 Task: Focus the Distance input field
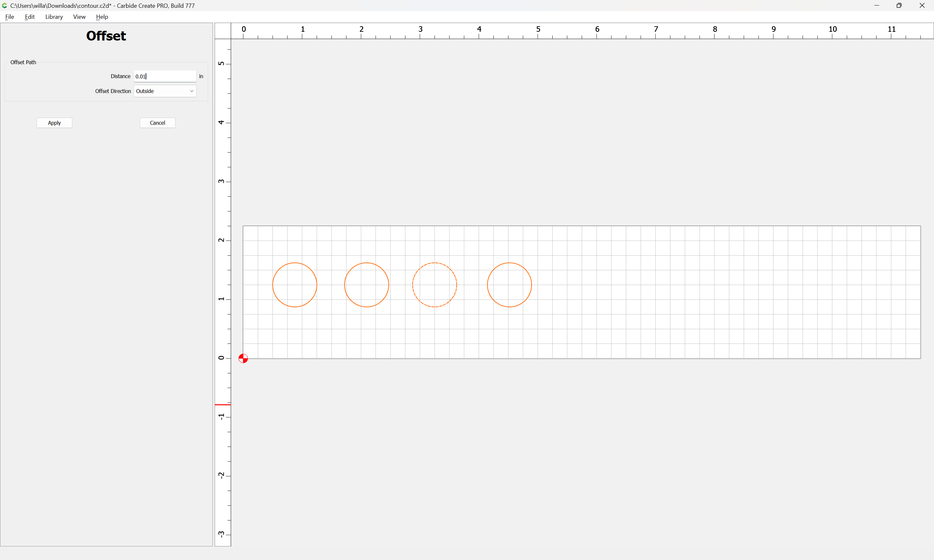165,76
